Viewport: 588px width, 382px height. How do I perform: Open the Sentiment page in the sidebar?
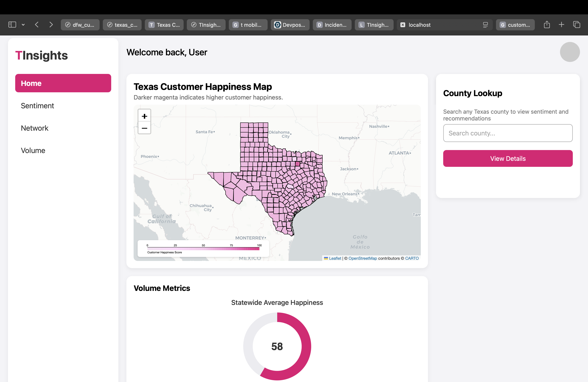pos(37,106)
